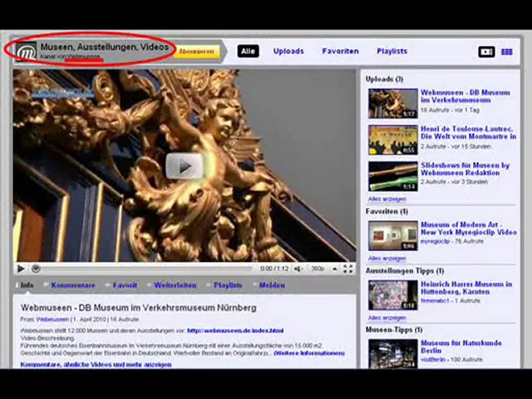Select the Kommentare tab below the player
This screenshot has width=532, height=399.
tap(73, 285)
